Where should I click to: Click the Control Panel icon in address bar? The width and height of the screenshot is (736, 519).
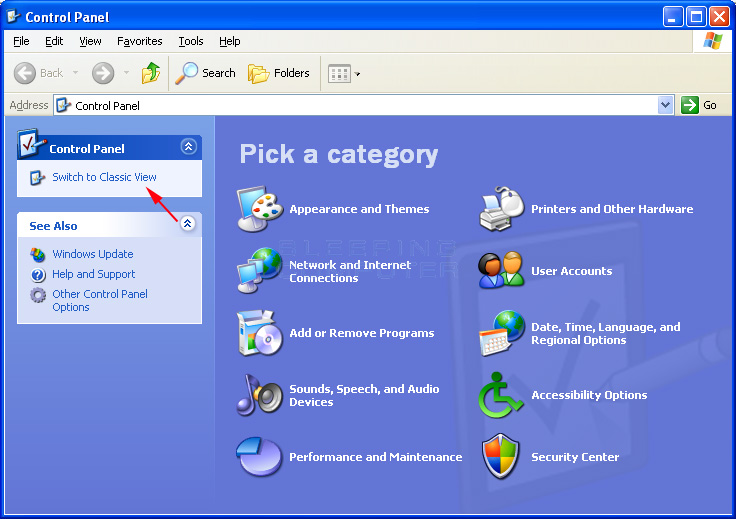63,106
